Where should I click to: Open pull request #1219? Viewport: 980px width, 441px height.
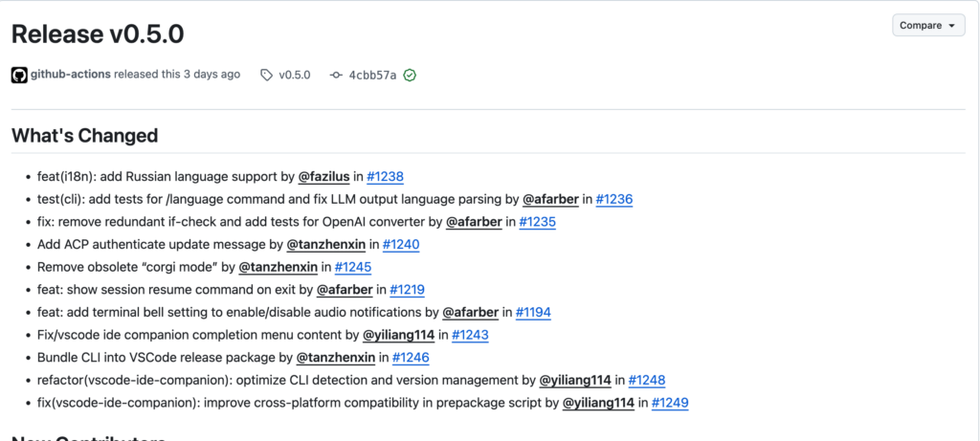pos(407,290)
